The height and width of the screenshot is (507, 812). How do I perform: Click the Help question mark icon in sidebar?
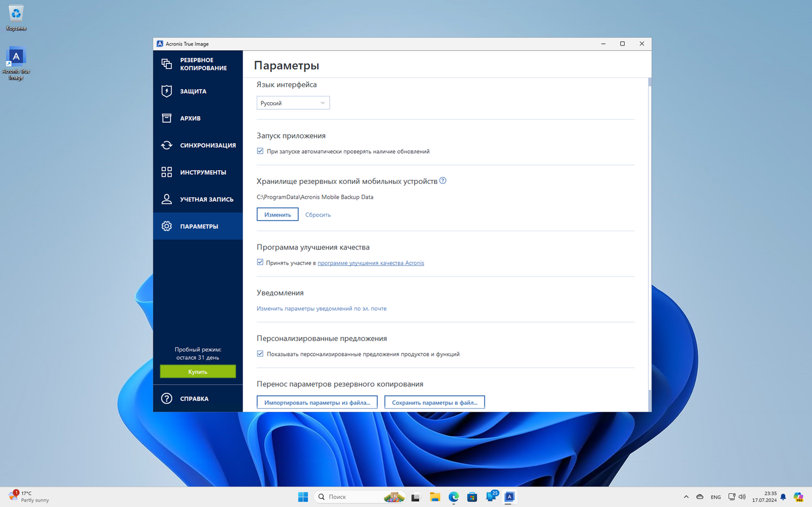click(x=166, y=399)
